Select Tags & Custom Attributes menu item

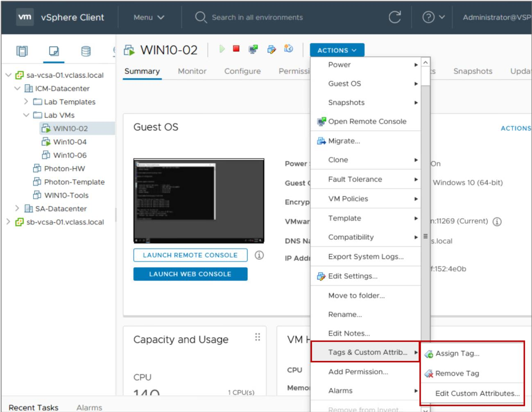point(366,352)
